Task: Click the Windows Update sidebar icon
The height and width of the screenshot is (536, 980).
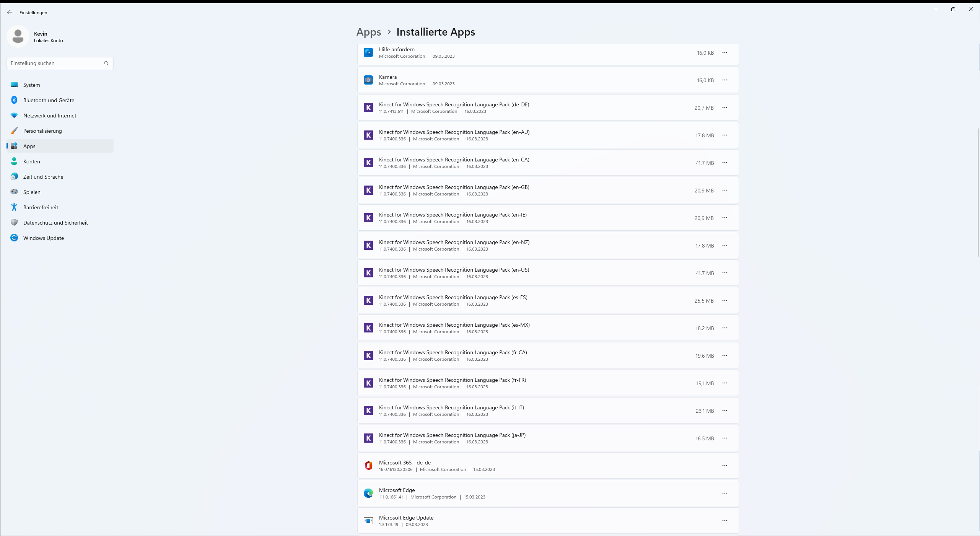Action: [14, 238]
